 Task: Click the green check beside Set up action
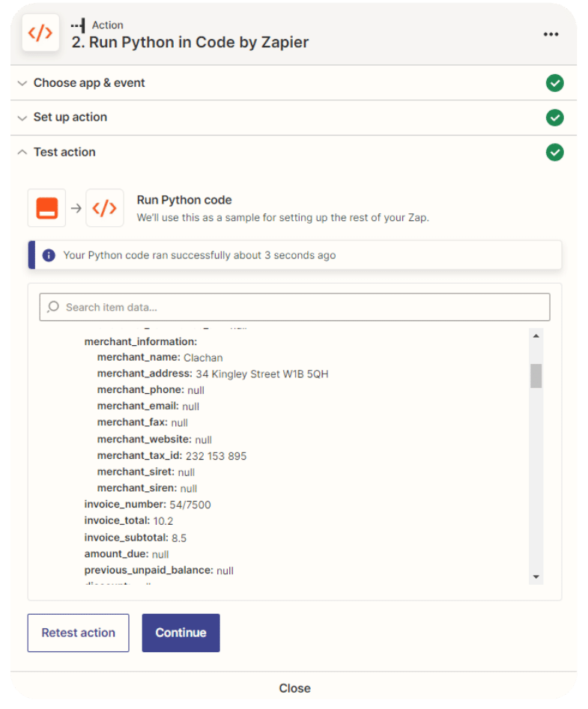pyautogui.click(x=554, y=118)
